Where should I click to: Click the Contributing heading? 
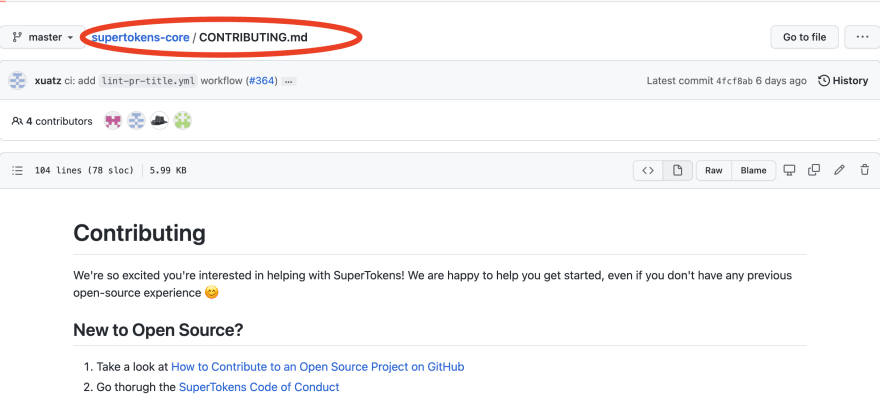tap(139, 233)
